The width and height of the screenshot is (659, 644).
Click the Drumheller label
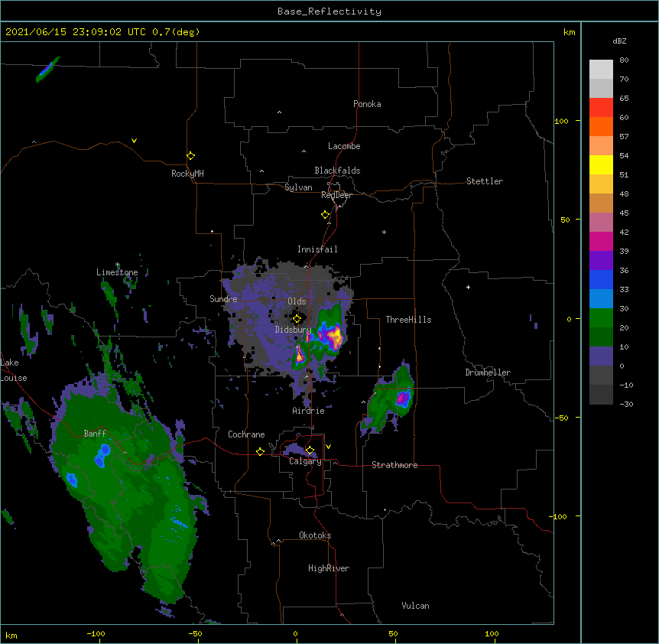click(x=488, y=372)
